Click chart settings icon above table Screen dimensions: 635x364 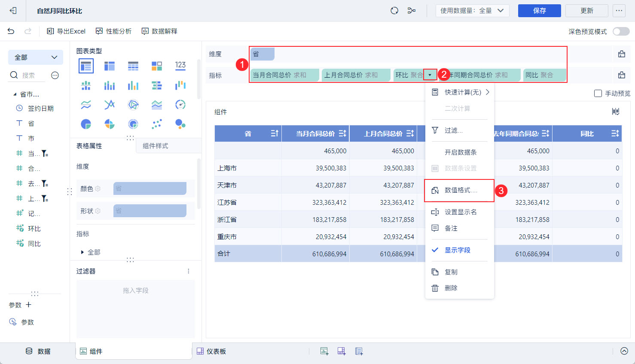tap(616, 112)
